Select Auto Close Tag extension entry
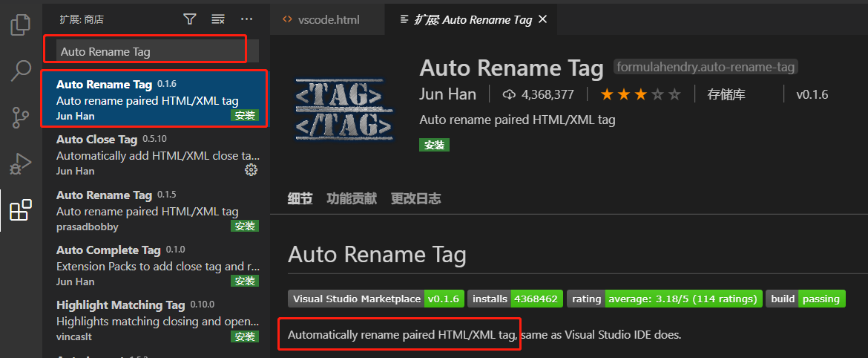 tap(154, 154)
